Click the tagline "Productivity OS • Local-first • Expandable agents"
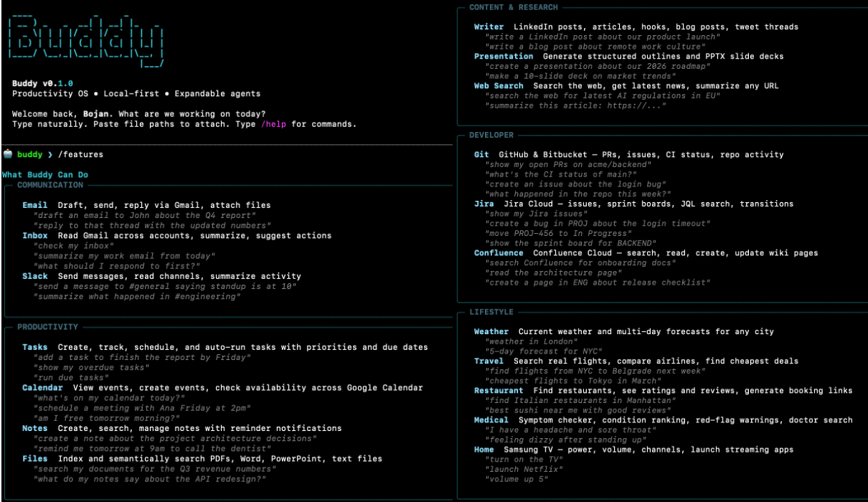868x502 pixels. tap(136, 94)
